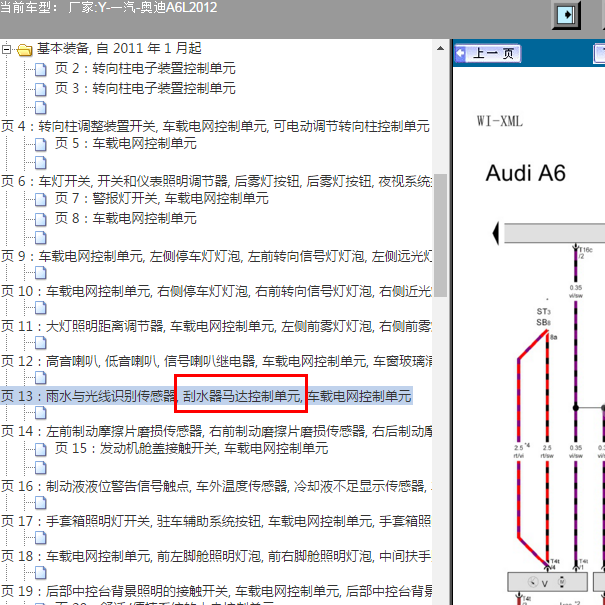Open 页 14 左前制动摩擦片磨损传感器
Viewport: 605px width, 605px height.
click(216, 431)
